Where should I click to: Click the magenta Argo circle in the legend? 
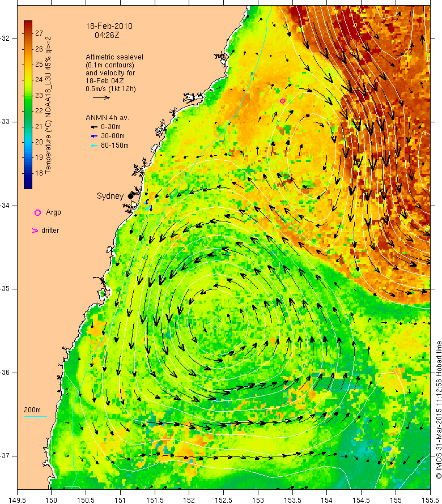click(x=37, y=212)
